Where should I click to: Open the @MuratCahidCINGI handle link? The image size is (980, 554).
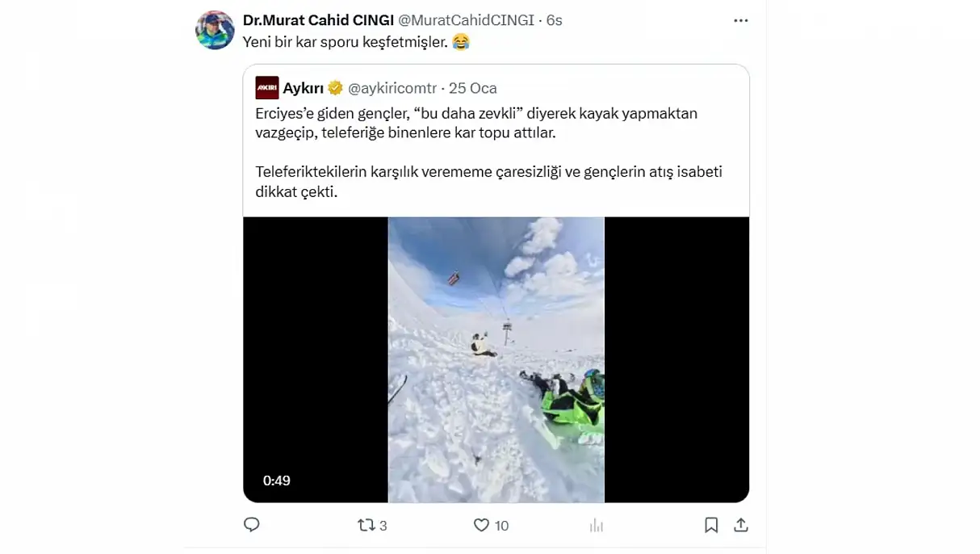click(467, 20)
